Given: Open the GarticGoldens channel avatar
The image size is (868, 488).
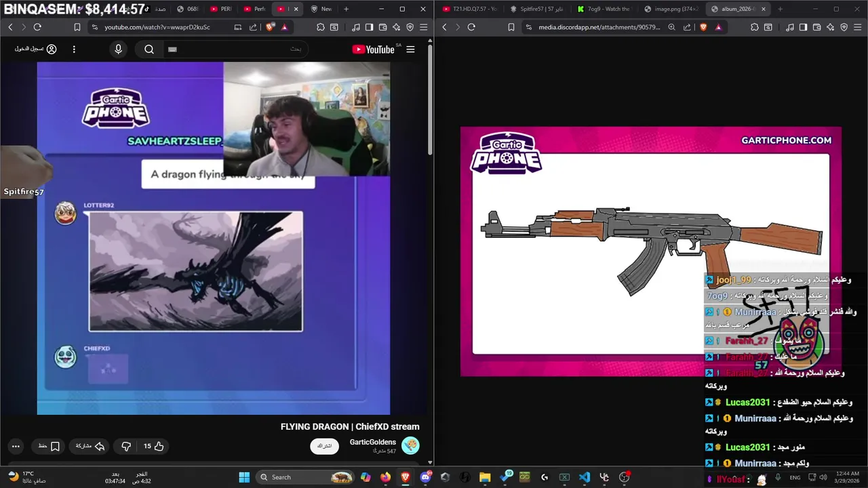Looking at the screenshot, I should click(x=410, y=445).
